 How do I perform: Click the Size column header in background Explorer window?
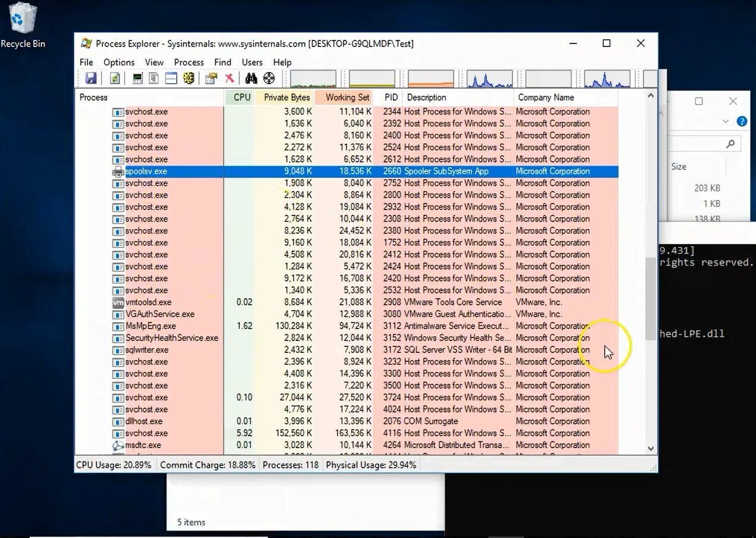[x=679, y=167]
